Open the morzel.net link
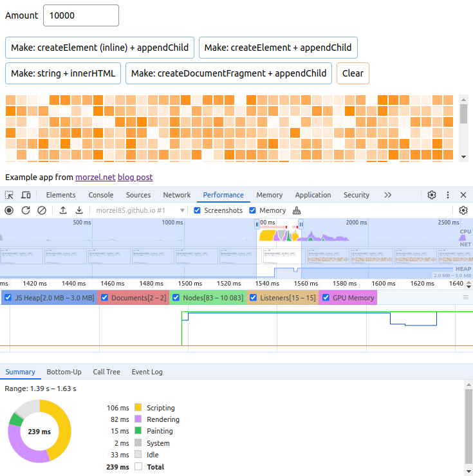Viewport: 473px width, 476px height. (95, 177)
